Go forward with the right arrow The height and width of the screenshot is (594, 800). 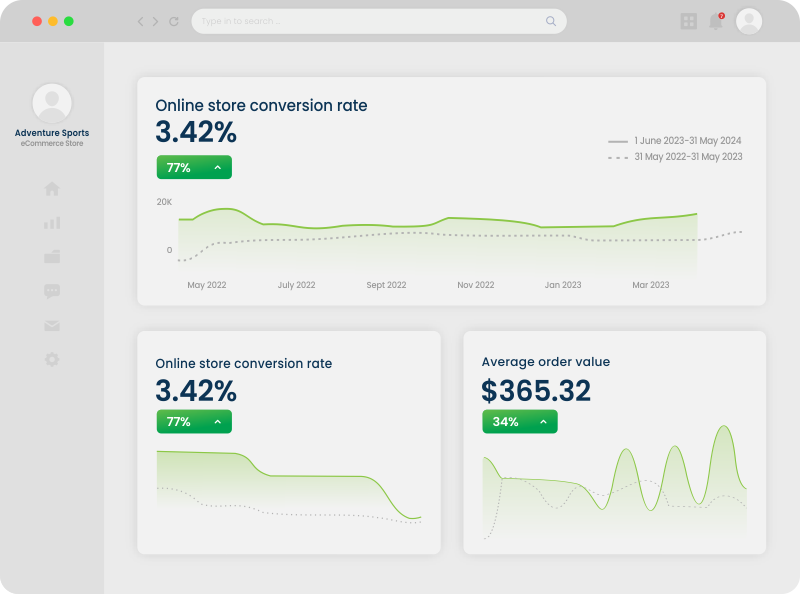(156, 21)
